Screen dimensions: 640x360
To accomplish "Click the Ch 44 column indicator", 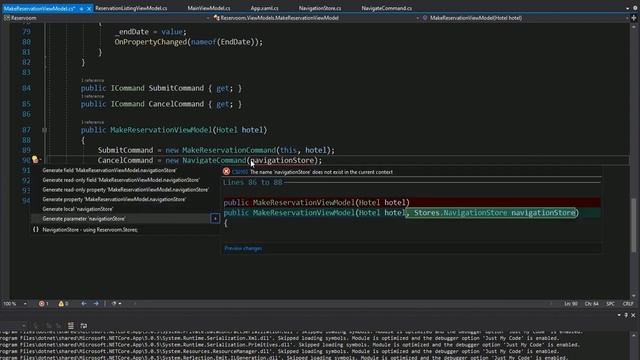I will click(592, 304).
